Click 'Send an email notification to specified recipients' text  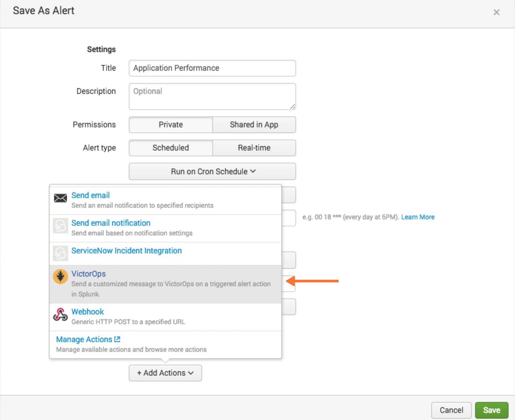142,205
